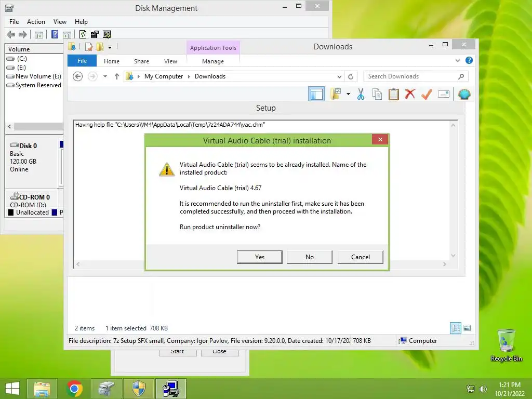Open the File tab in Downloads
The width and height of the screenshot is (532, 399).
(x=82, y=61)
